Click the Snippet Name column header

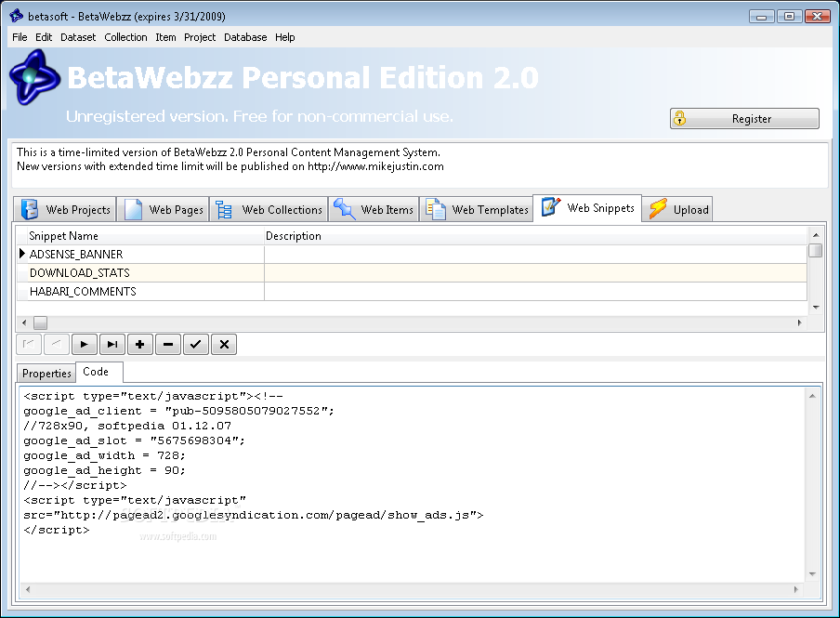145,236
